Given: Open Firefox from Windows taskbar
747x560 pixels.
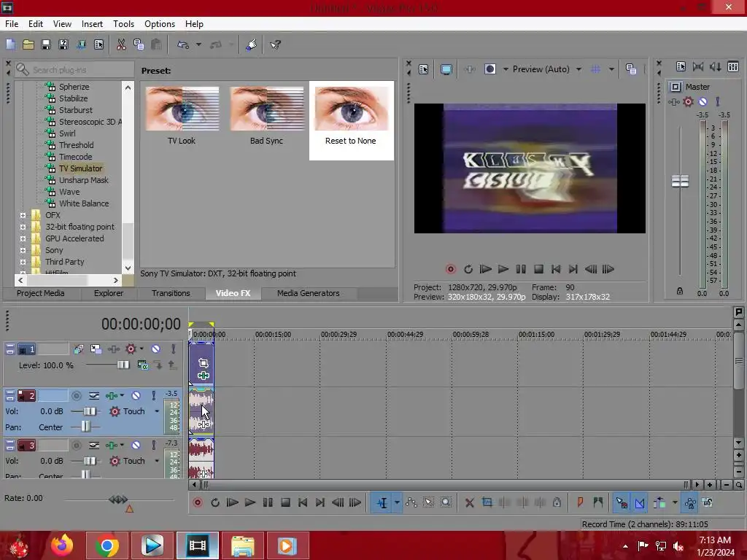Looking at the screenshot, I should click(x=62, y=545).
